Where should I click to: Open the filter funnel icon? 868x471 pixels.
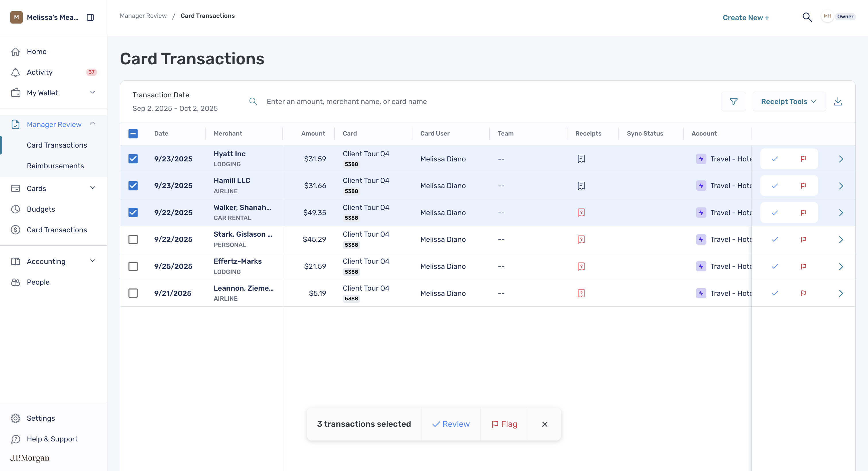coord(734,101)
